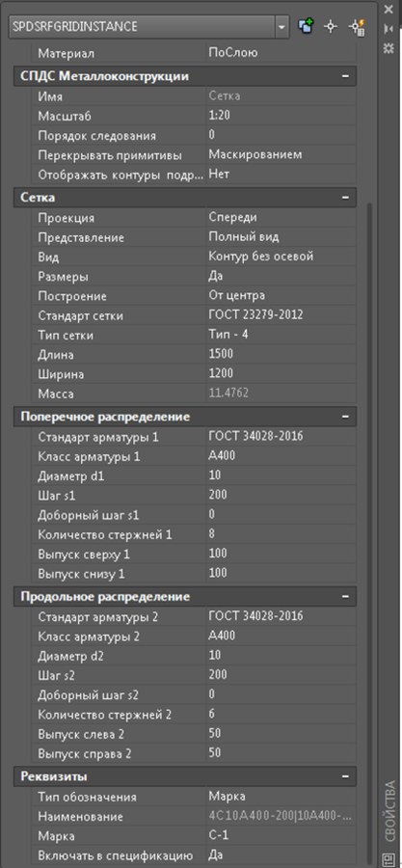Collapse the Сетка section
The width and height of the screenshot is (402, 868).
[x=345, y=197]
